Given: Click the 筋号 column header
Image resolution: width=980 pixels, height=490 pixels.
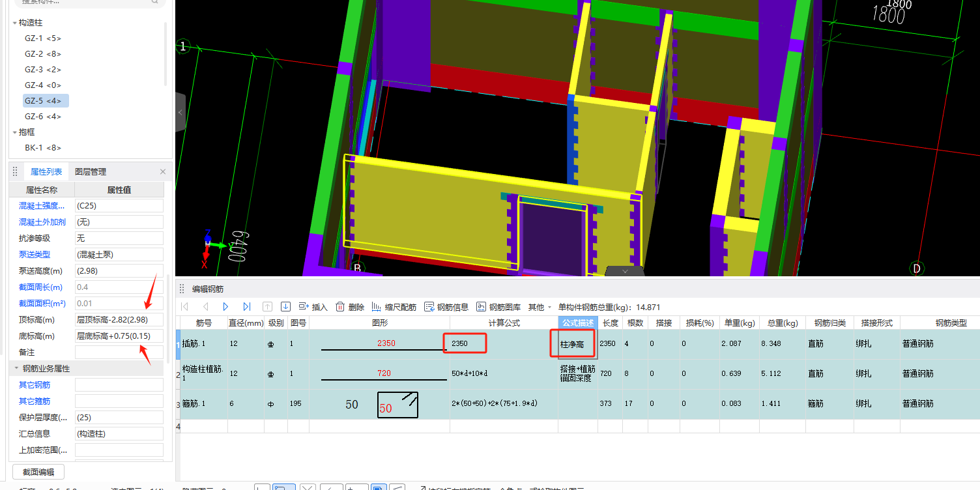Looking at the screenshot, I should click(x=203, y=323).
